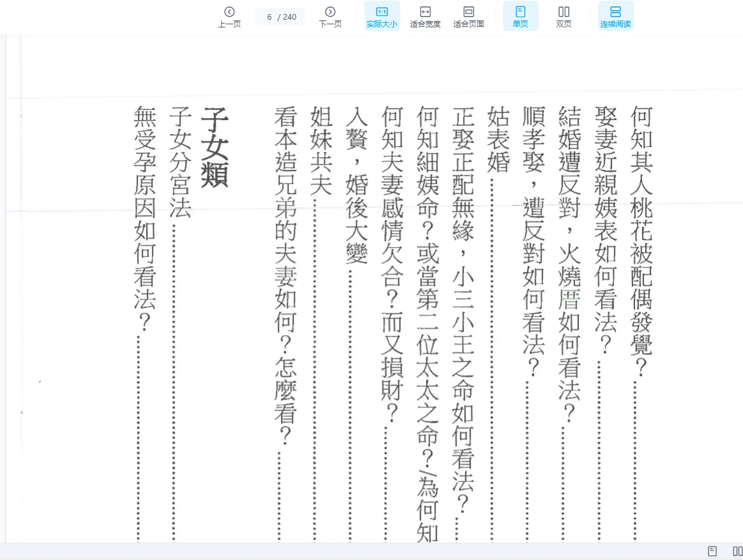Go to previous page with 上一页 arrow
The width and height of the screenshot is (743, 560).
pos(229,11)
